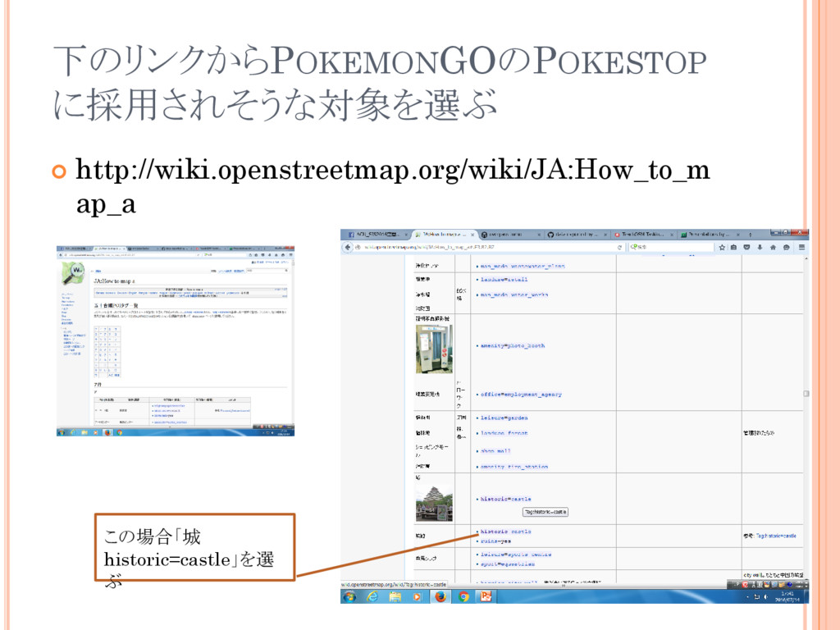The width and height of the screenshot is (840, 630).
Task: Open media player from taskbar
Action: (x=418, y=596)
